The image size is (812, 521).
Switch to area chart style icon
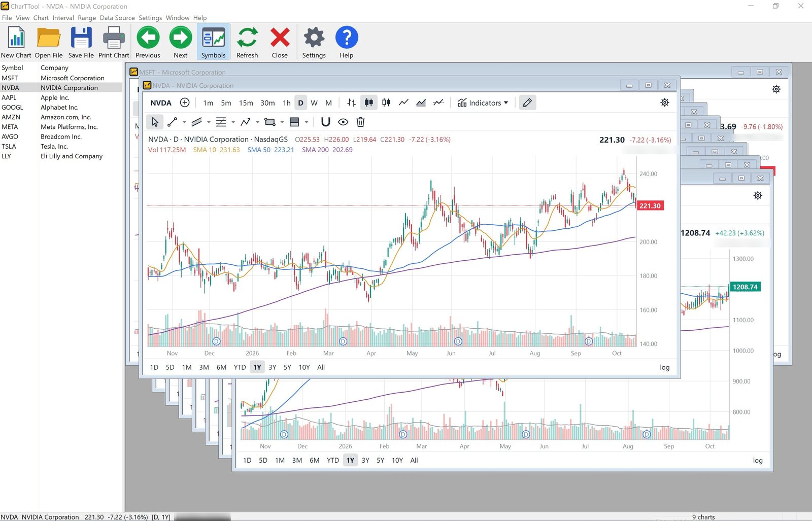coord(421,102)
